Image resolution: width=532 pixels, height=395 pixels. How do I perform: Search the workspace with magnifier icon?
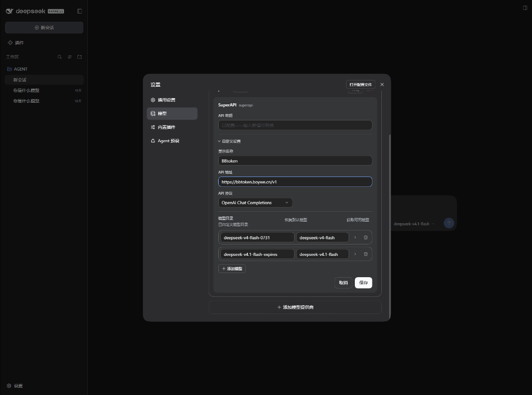pos(60,57)
